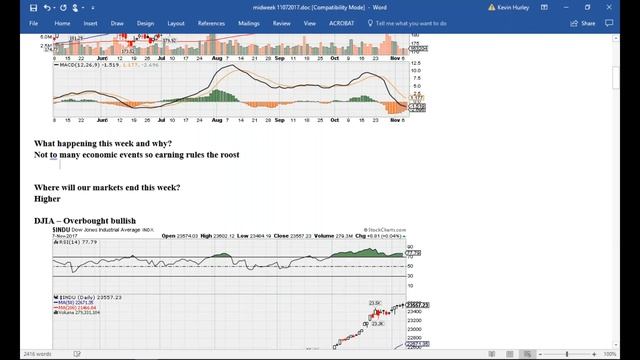640x360 pixels.
Task: Select the $INDU Dow Jones chart image
Action: pyautogui.click(x=241, y=288)
